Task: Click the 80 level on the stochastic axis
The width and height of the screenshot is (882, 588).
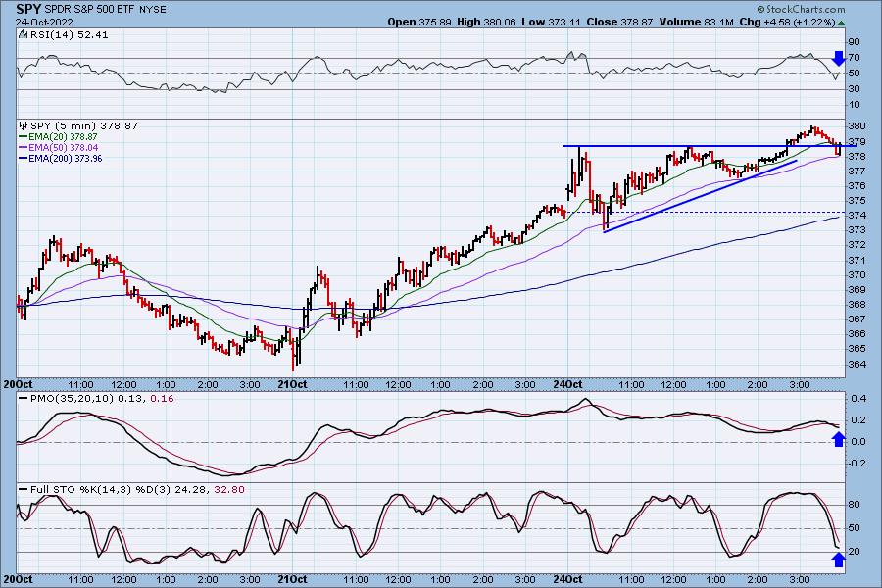Action: [x=854, y=504]
